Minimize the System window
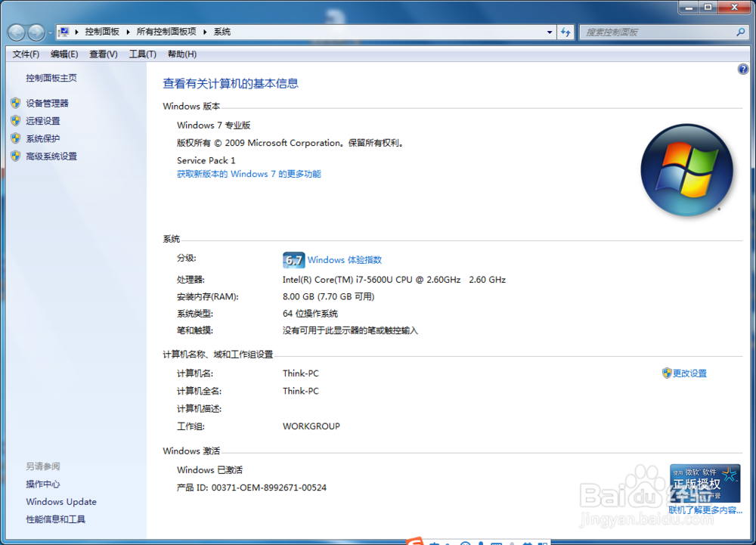This screenshot has width=756, height=545. point(689,8)
